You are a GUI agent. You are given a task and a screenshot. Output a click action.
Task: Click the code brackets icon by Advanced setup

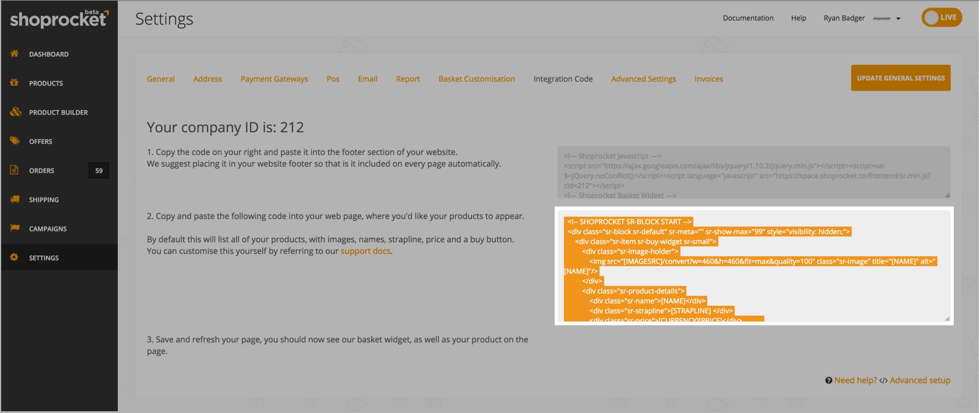click(x=883, y=380)
